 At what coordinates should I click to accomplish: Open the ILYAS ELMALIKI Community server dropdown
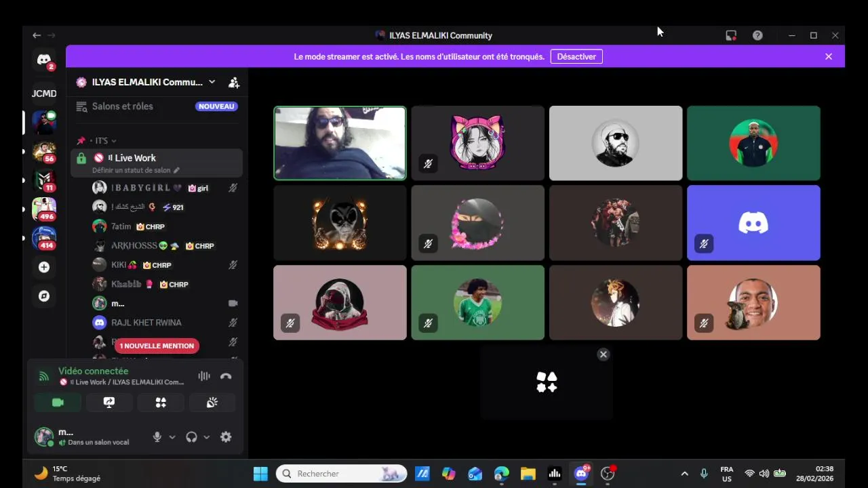tap(212, 82)
